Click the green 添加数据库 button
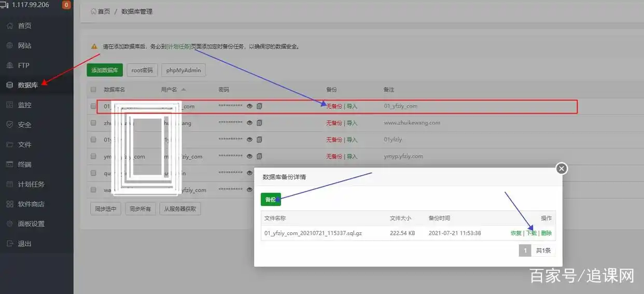644x294 pixels. (105, 71)
